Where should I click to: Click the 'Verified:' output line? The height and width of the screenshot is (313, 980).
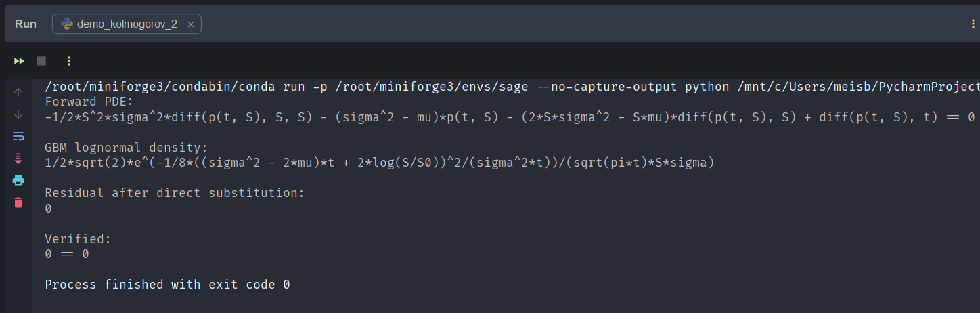pyautogui.click(x=78, y=239)
